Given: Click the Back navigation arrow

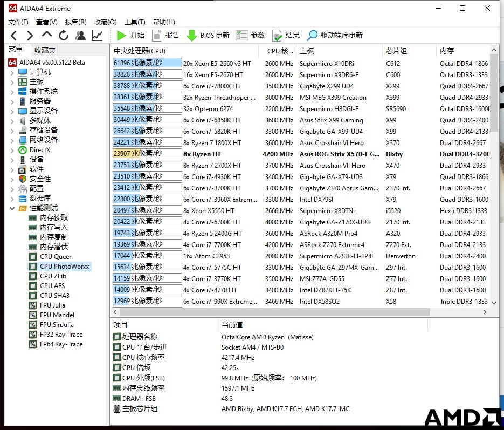Looking at the screenshot, I should point(14,36).
